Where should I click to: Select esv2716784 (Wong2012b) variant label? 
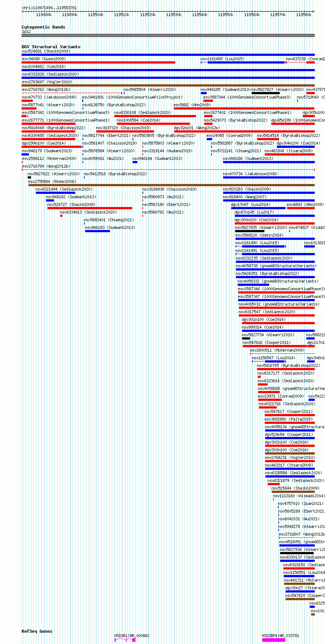[46, 166]
